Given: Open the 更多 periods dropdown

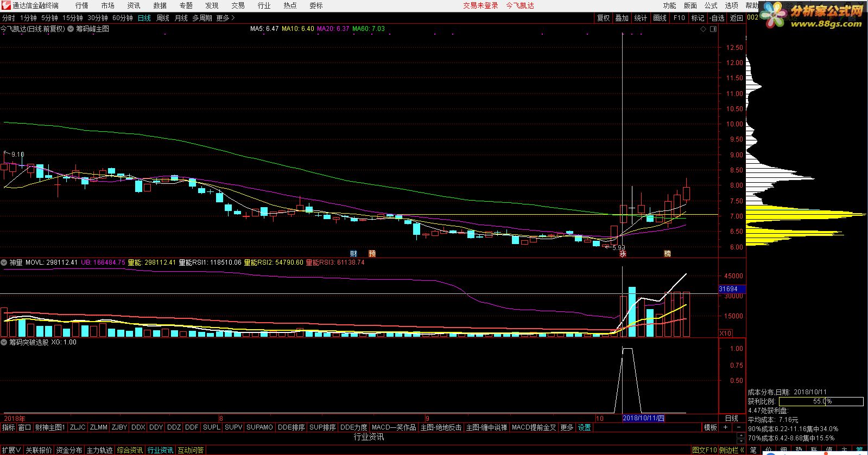Looking at the screenshot, I should point(226,18).
